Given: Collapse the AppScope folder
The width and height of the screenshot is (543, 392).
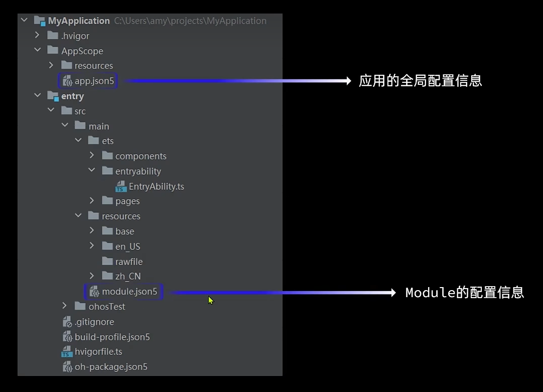Looking at the screenshot, I should [37, 51].
